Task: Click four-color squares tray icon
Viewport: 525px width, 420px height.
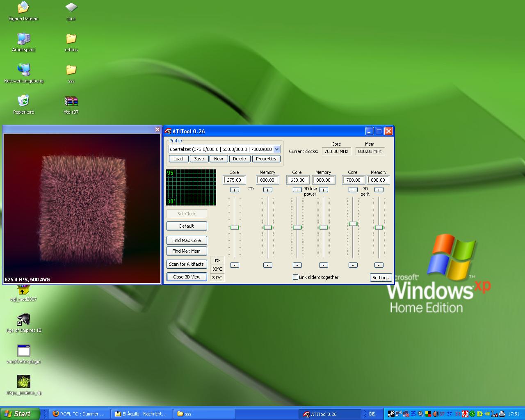Action: coord(428,414)
